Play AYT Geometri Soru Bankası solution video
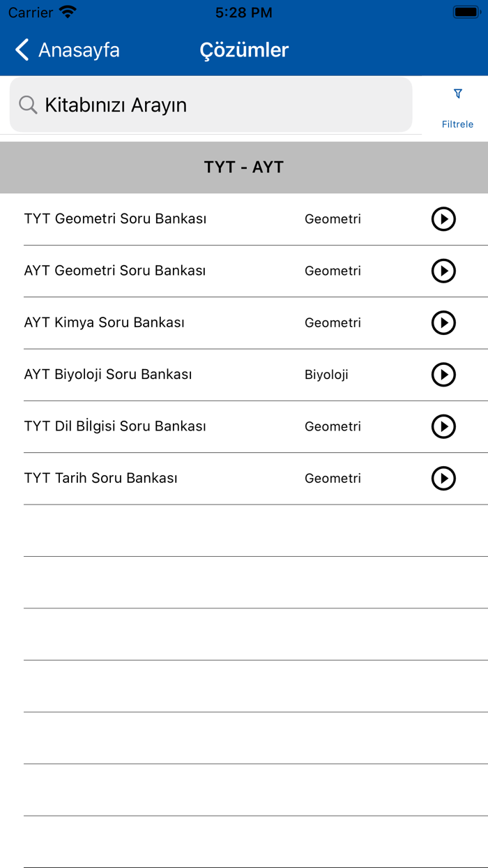This screenshot has height=868, width=488. [443, 271]
